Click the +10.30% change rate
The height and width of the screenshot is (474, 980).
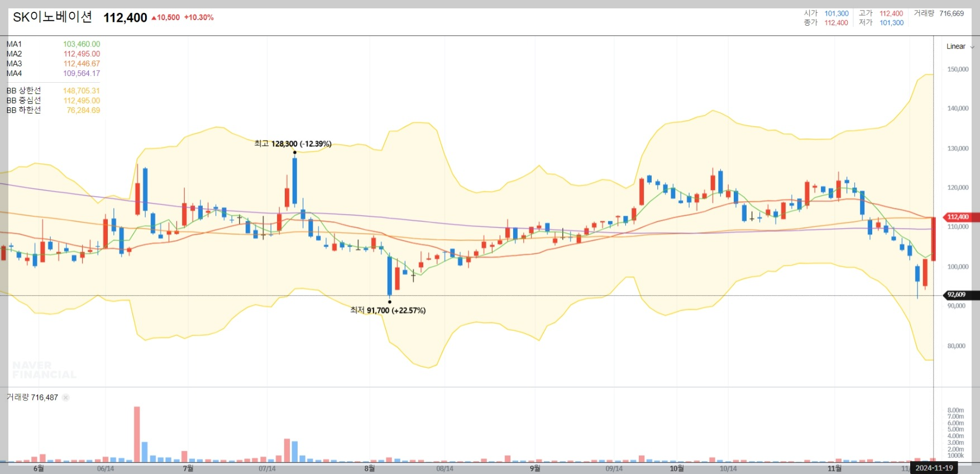click(x=199, y=17)
